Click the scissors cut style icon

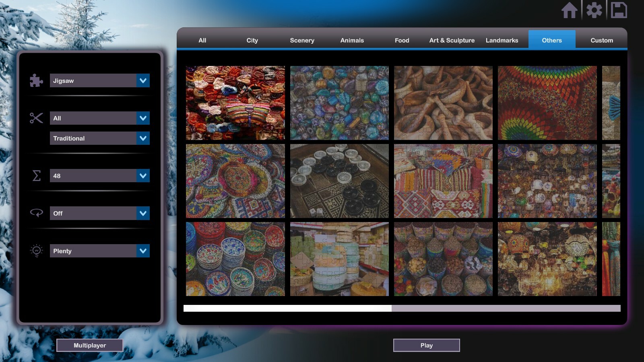(x=36, y=118)
